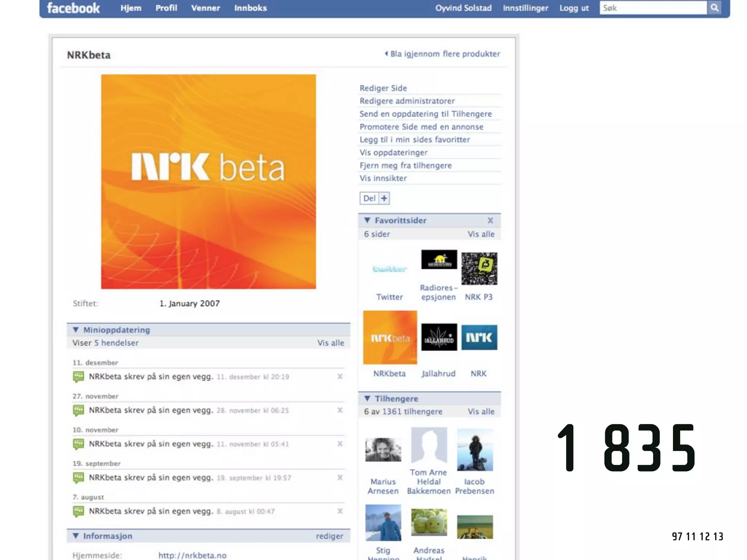Open the Jallahrud page icon

pos(439,337)
